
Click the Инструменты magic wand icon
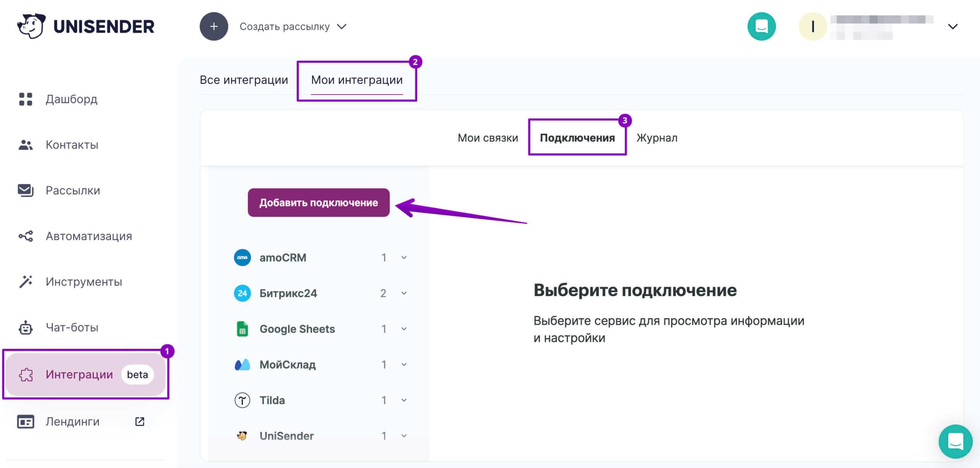tap(26, 281)
